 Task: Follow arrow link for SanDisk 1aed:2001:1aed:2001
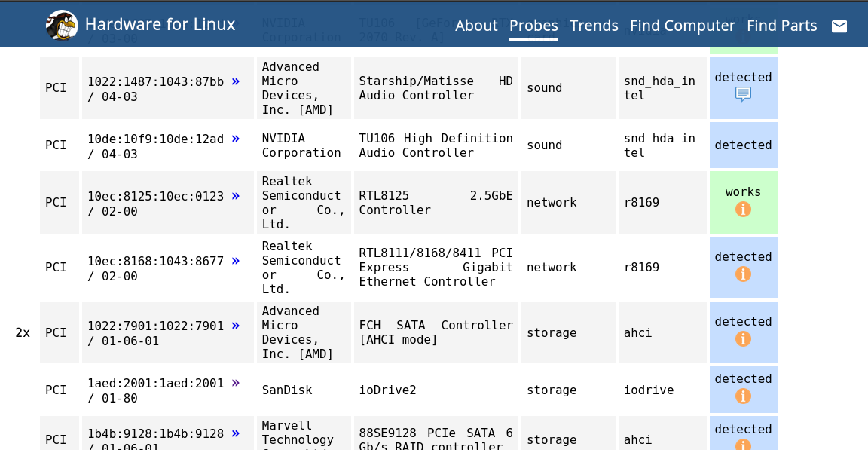pos(236,382)
